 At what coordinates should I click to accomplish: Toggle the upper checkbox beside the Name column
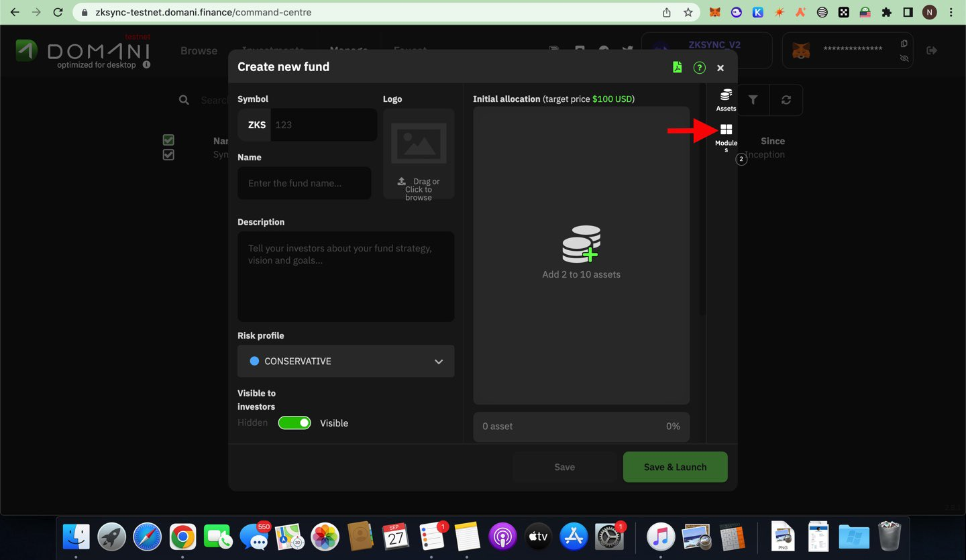click(x=168, y=140)
